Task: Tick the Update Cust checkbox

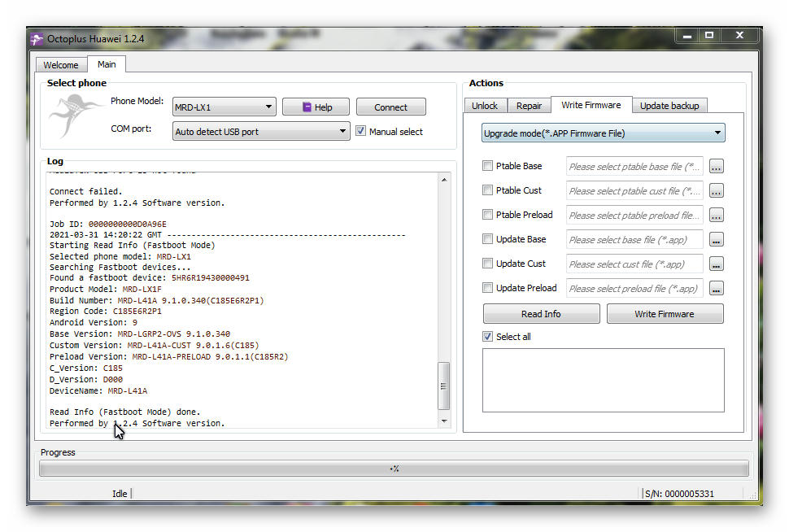Action: 487,264
